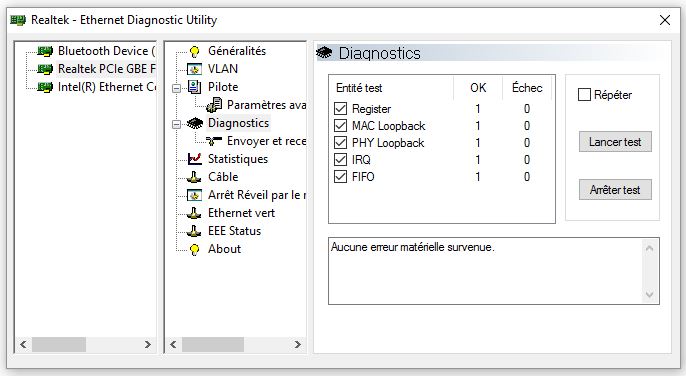Click the Câble icon
Screen dimensions: 686x376
point(194,177)
